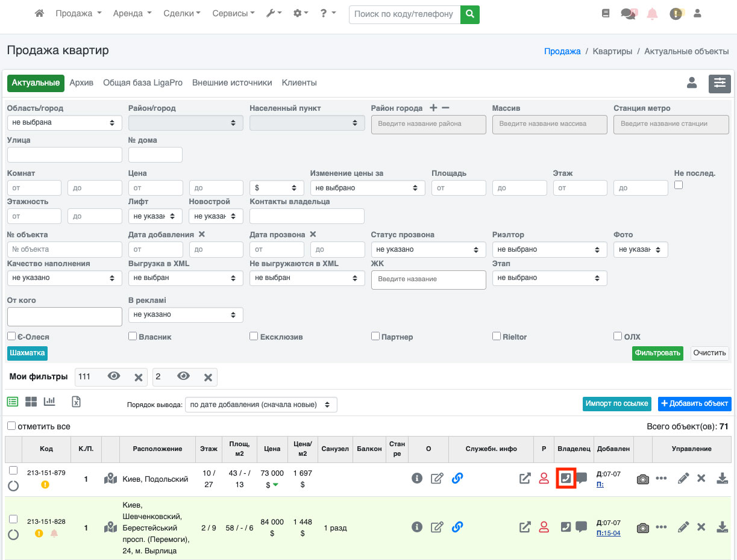The height and width of the screenshot is (560, 737).
Task: Show saved filter 111 via eye icon
Action: click(114, 376)
